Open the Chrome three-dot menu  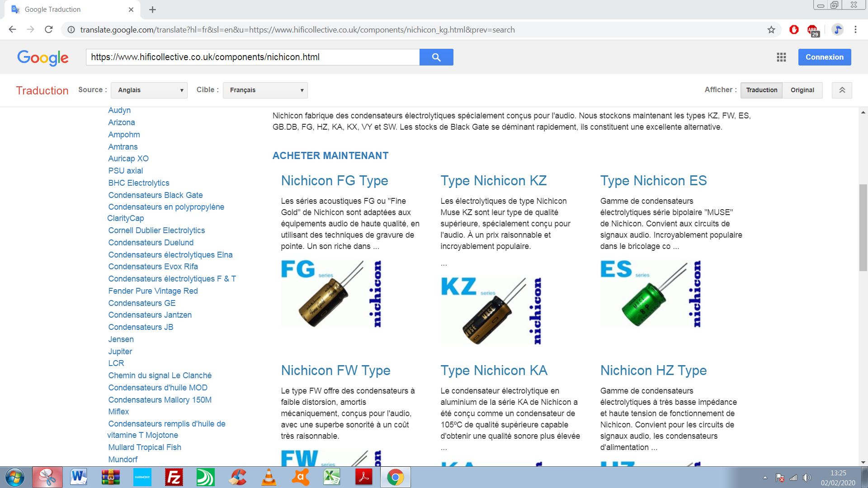coord(855,30)
